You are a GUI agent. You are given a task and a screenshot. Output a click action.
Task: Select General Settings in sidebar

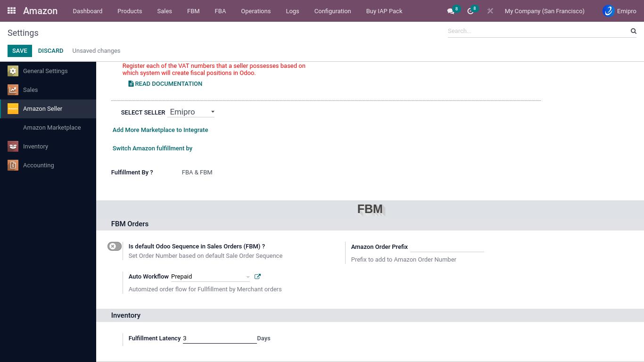(x=48, y=71)
